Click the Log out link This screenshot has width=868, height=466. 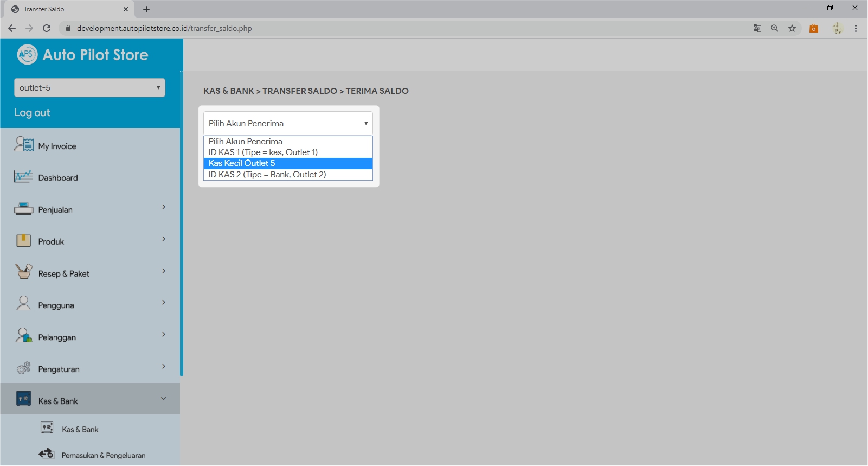(32, 113)
